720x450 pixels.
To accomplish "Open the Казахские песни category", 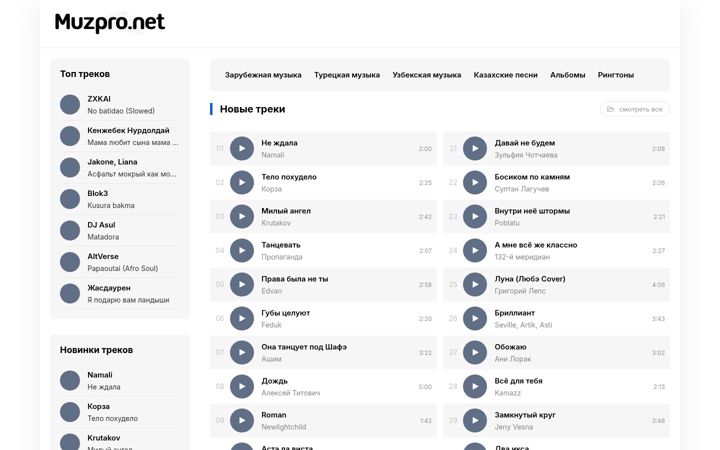I will (x=506, y=75).
